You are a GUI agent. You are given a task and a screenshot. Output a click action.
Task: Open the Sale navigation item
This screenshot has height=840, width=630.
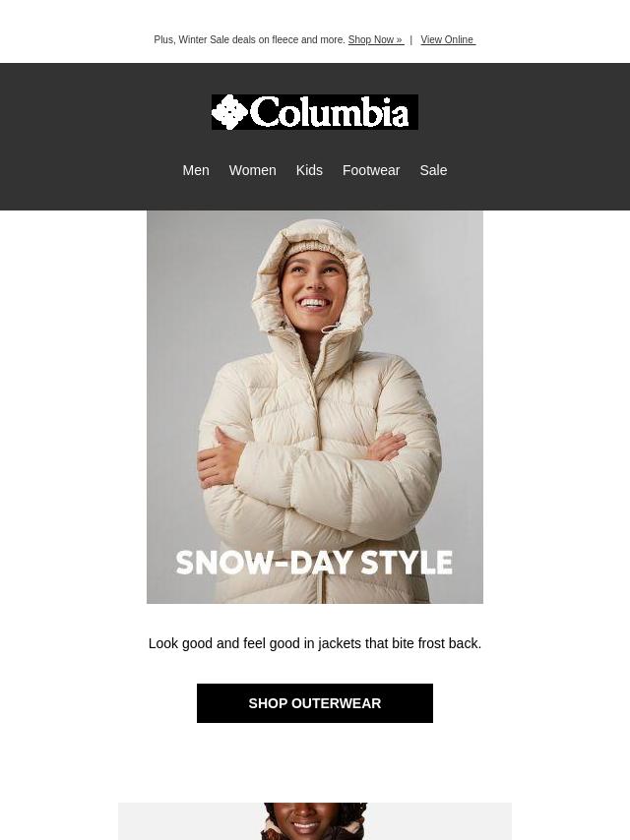click(x=433, y=170)
